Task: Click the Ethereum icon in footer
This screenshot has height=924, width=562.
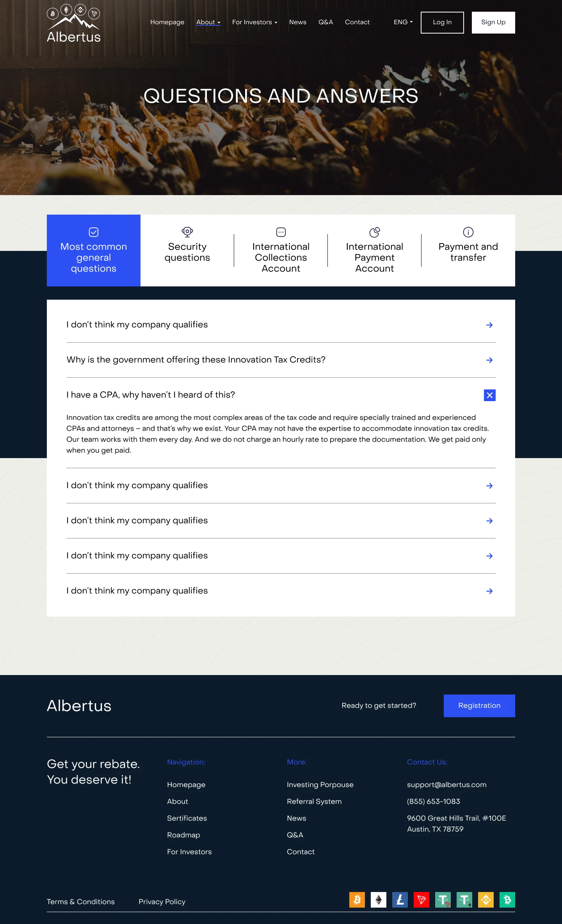Action: [x=378, y=900]
